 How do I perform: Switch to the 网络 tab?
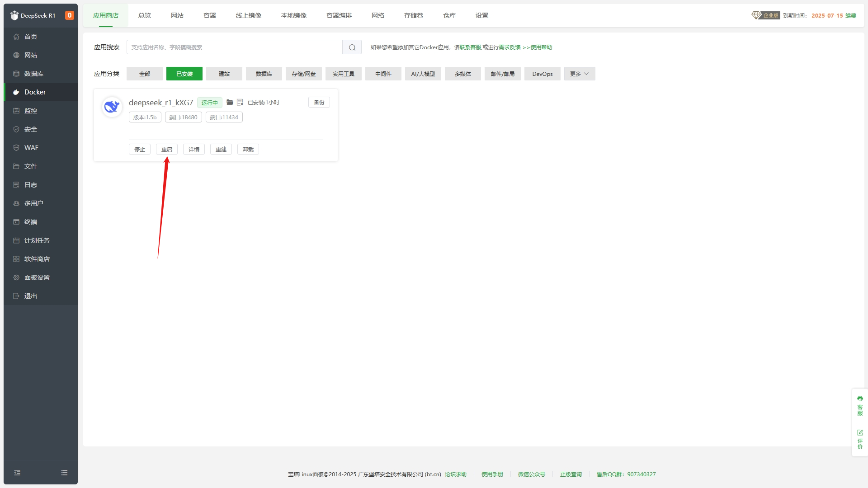pos(378,15)
